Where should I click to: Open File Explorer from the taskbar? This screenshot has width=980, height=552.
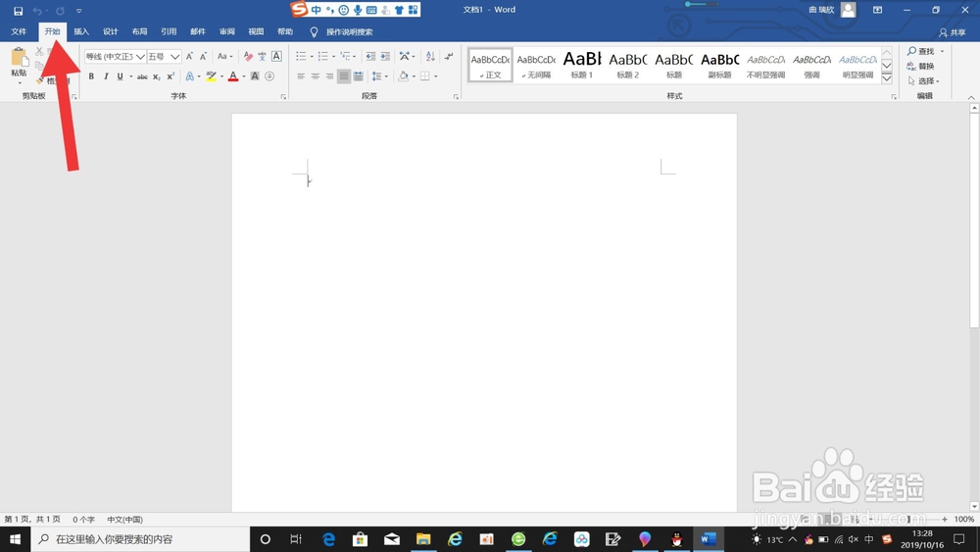(x=423, y=539)
